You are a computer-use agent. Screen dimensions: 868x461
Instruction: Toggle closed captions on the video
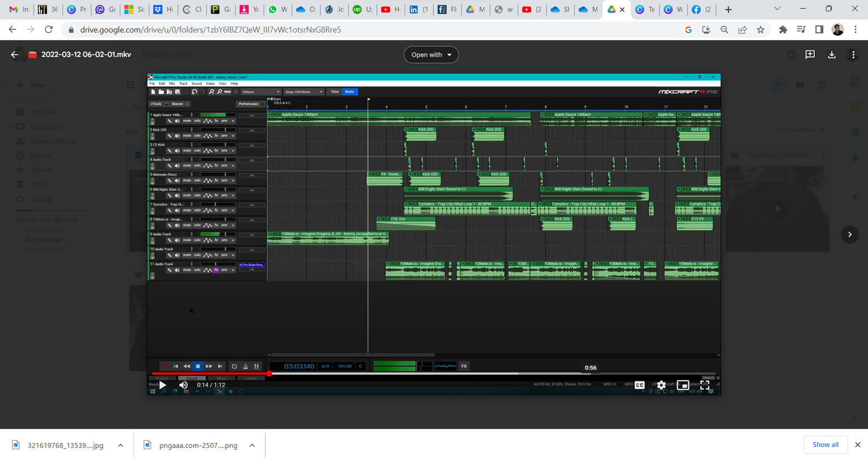pyautogui.click(x=639, y=385)
